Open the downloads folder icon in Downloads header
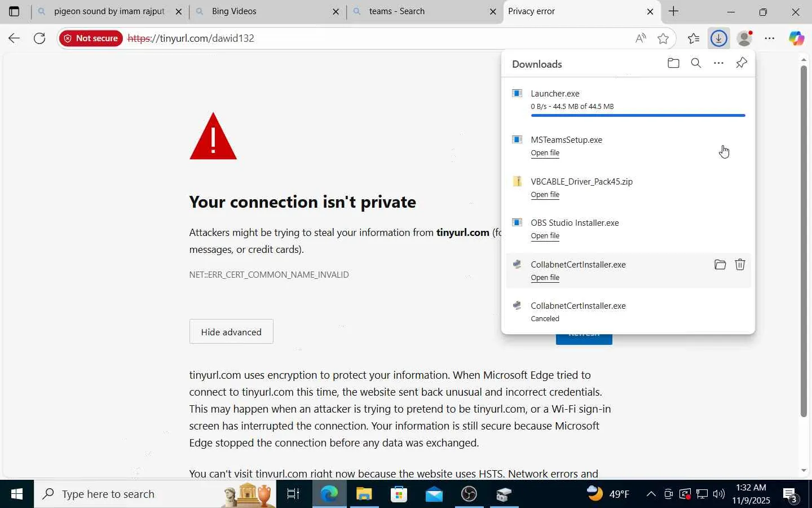 (673, 63)
